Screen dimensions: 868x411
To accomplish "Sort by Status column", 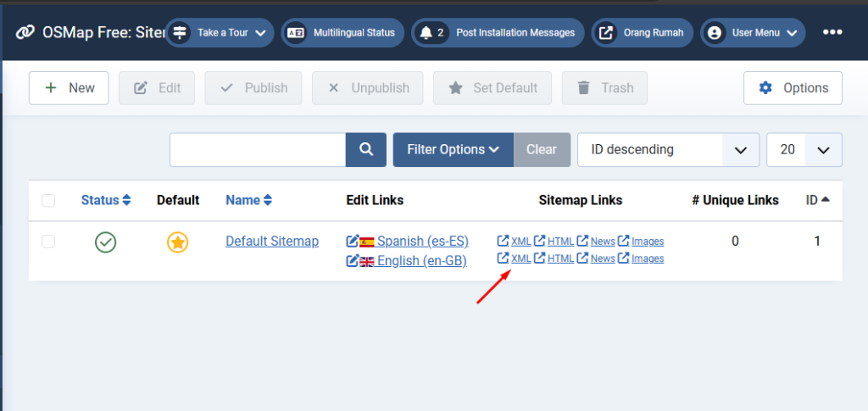I will click(x=106, y=200).
